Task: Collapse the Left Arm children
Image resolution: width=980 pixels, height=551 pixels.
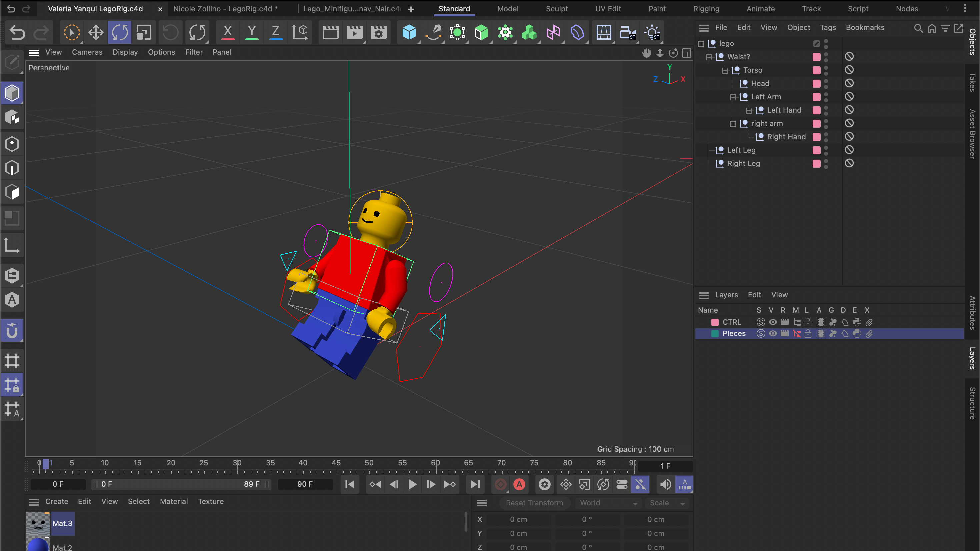Action: point(733,97)
